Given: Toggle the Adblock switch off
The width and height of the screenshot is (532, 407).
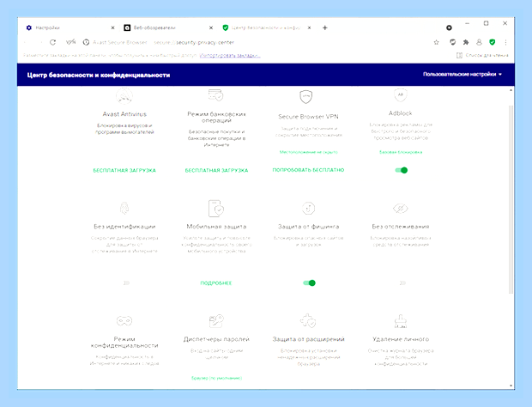Looking at the screenshot, I should tap(402, 170).
